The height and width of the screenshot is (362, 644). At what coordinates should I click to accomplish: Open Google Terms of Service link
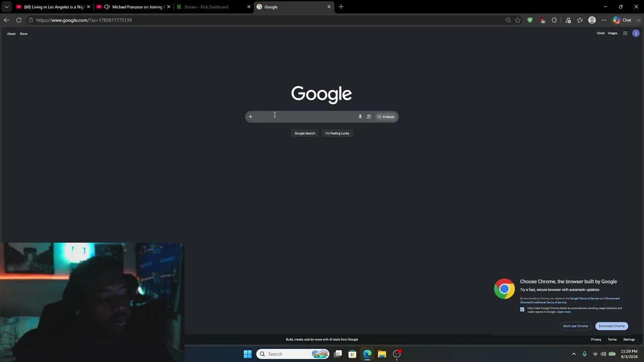[585, 299]
